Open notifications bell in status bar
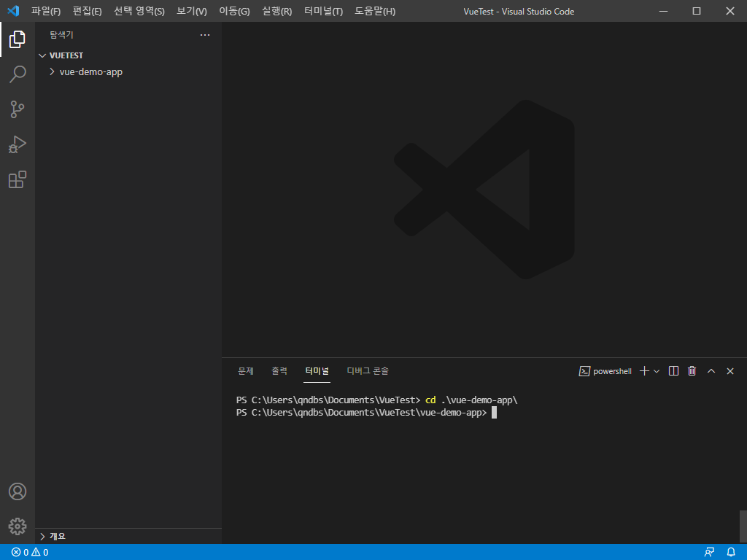Viewport: 747px width, 560px height. (731, 553)
